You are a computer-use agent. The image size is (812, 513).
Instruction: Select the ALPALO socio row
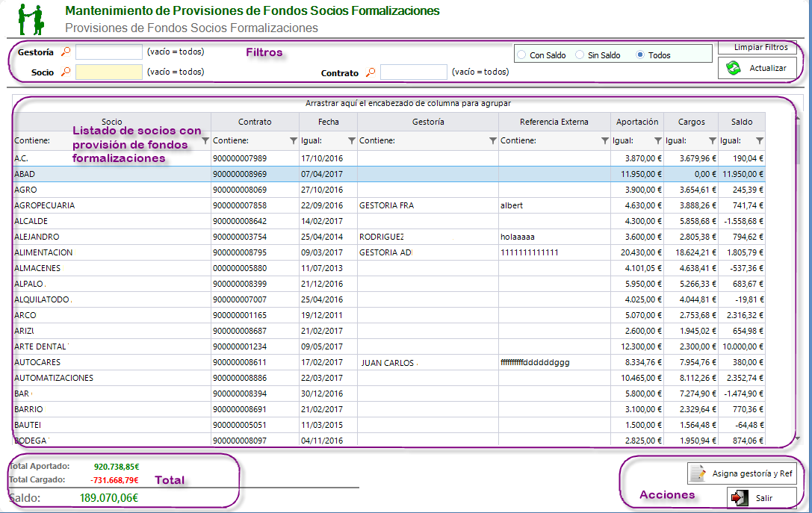pyautogui.click(x=389, y=284)
